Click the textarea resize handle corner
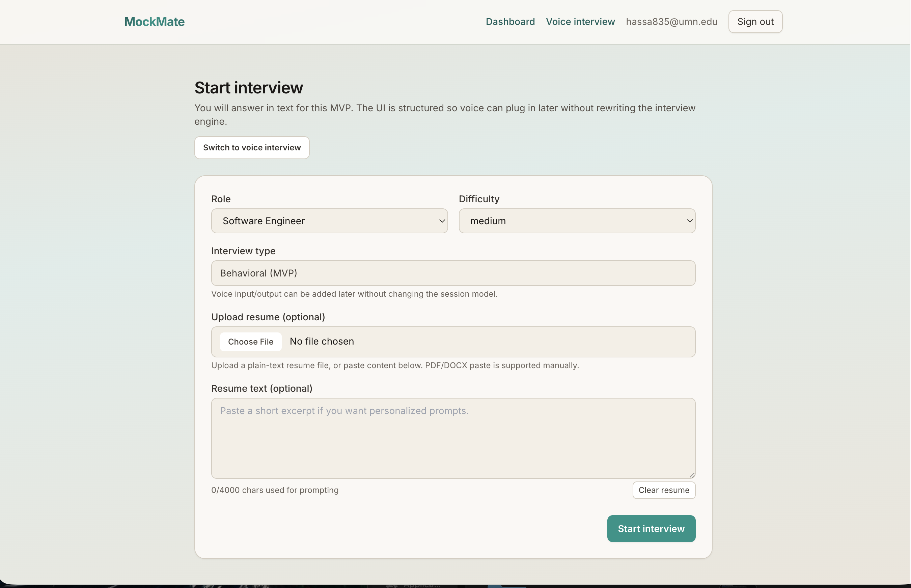The width and height of the screenshot is (911, 588). (692, 475)
